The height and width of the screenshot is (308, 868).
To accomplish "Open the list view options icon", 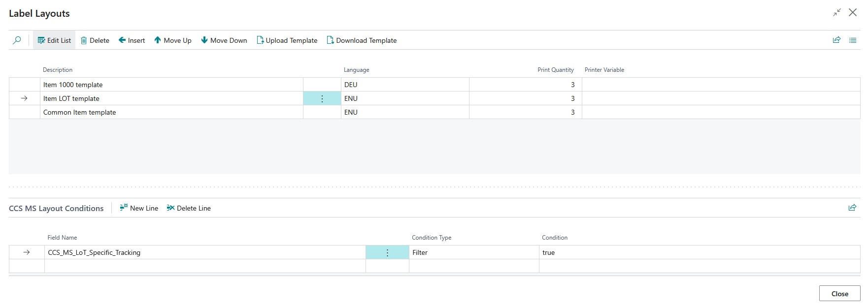I will [853, 40].
